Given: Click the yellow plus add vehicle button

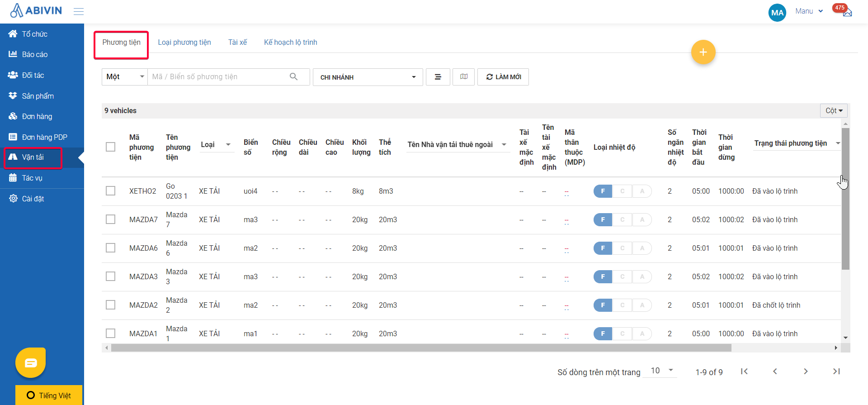Looking at the screenshot, I should coord(703,52).
